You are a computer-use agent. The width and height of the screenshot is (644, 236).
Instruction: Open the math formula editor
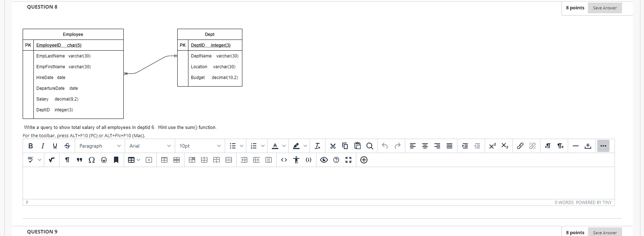[52, 160]
